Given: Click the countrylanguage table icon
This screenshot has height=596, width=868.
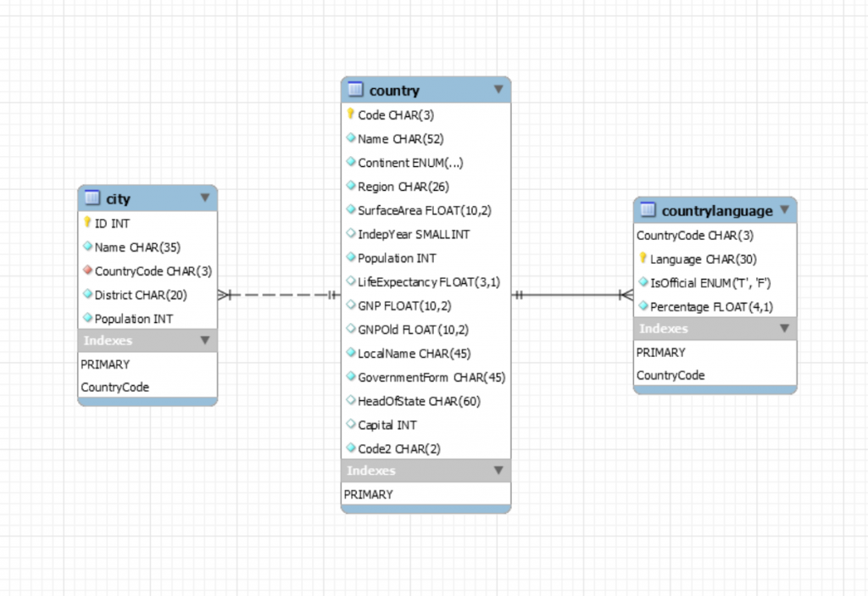Looking at the screenshot, I should point(648,209).
